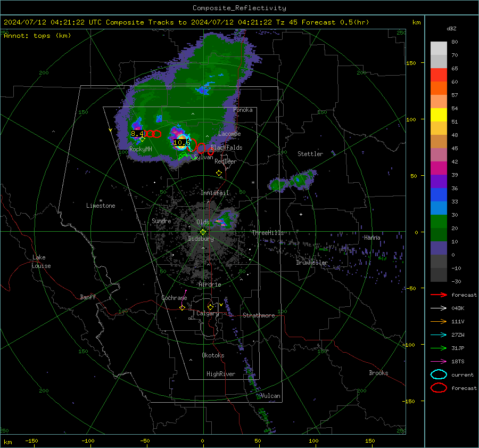Select the magenta swatch in the dBZ scale
Image resolution: width=479 pixels, height=448 pixels.
439,168
